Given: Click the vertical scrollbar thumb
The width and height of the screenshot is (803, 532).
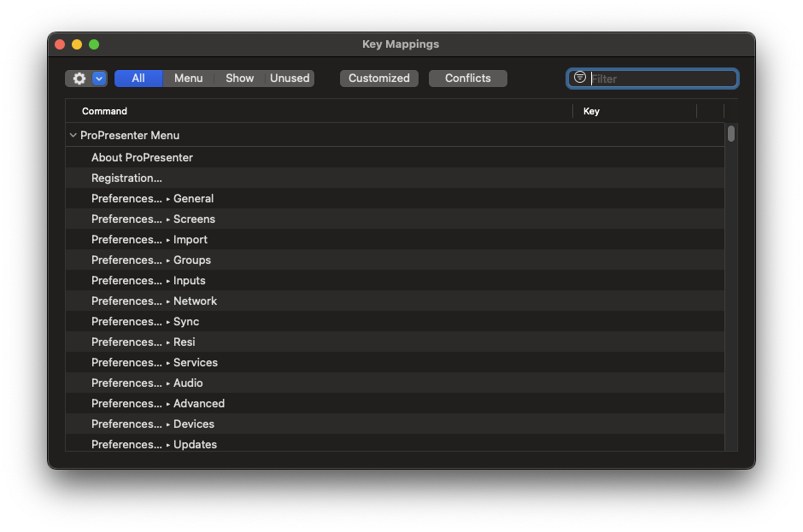Looking at the screenshot, I should point(731,133).
